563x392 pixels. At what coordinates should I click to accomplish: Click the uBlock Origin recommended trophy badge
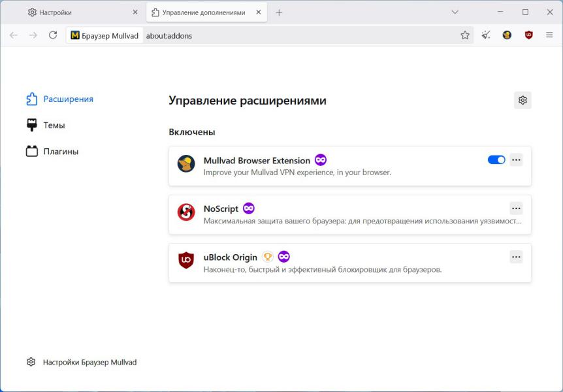click(268, 257)
